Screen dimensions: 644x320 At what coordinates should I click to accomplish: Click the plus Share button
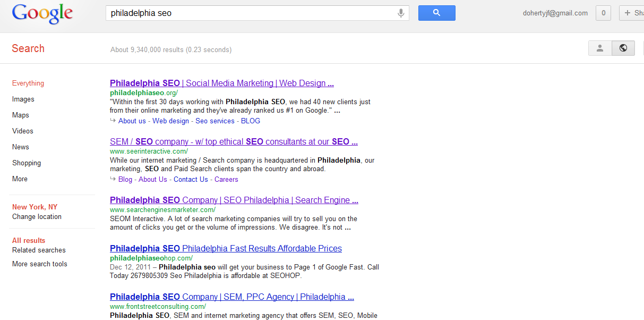pos(632,13)
